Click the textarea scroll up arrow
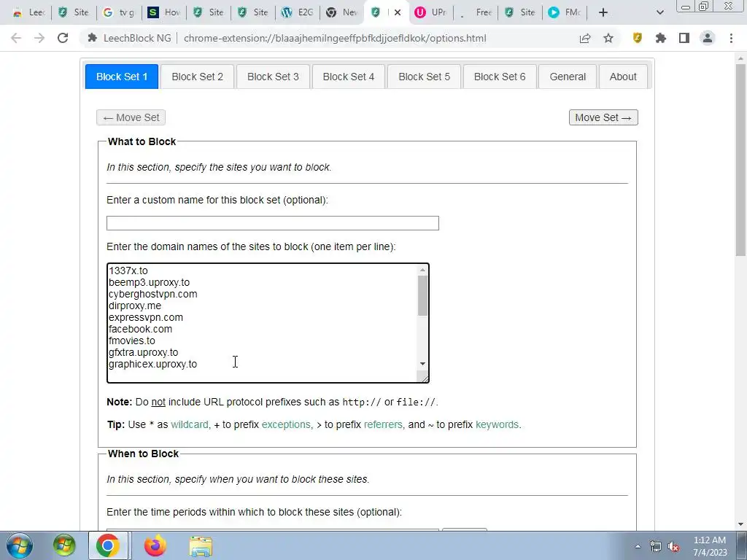 (x=422, y=270)
